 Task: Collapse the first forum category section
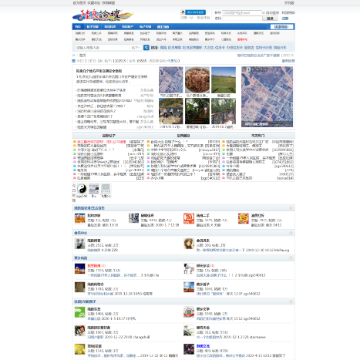pos(291,208)
